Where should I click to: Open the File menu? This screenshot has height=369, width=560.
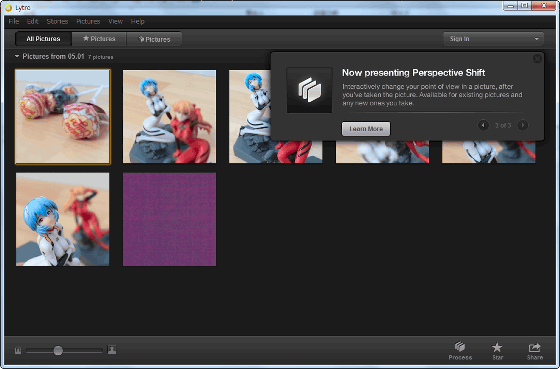point(14,21)
